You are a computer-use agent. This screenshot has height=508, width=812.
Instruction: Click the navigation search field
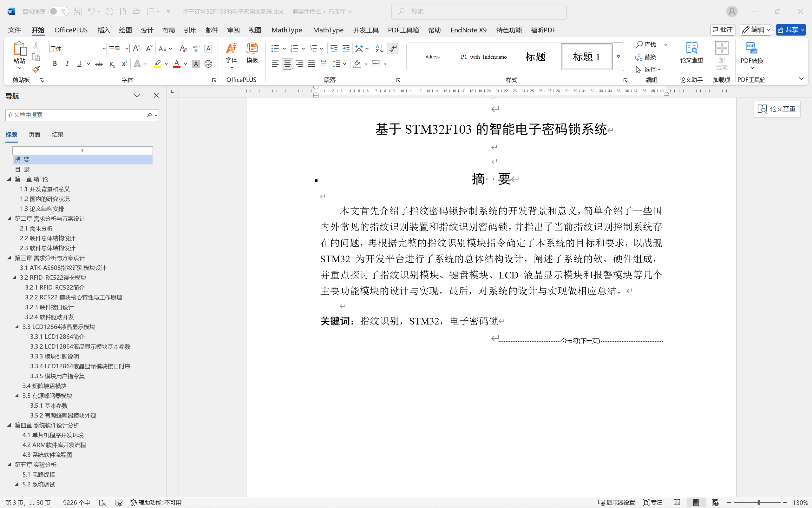click(x=76, y=115)
